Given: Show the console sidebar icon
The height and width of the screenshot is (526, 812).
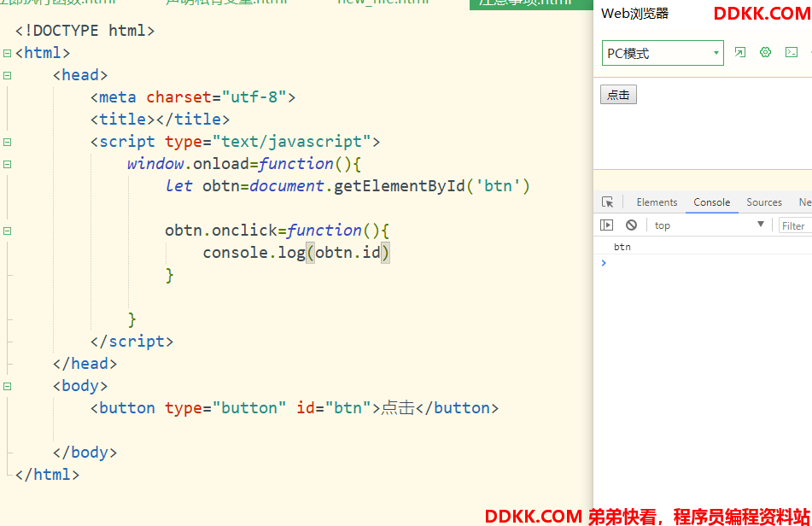Looking at the screenshot, I should tap(606, 225).
